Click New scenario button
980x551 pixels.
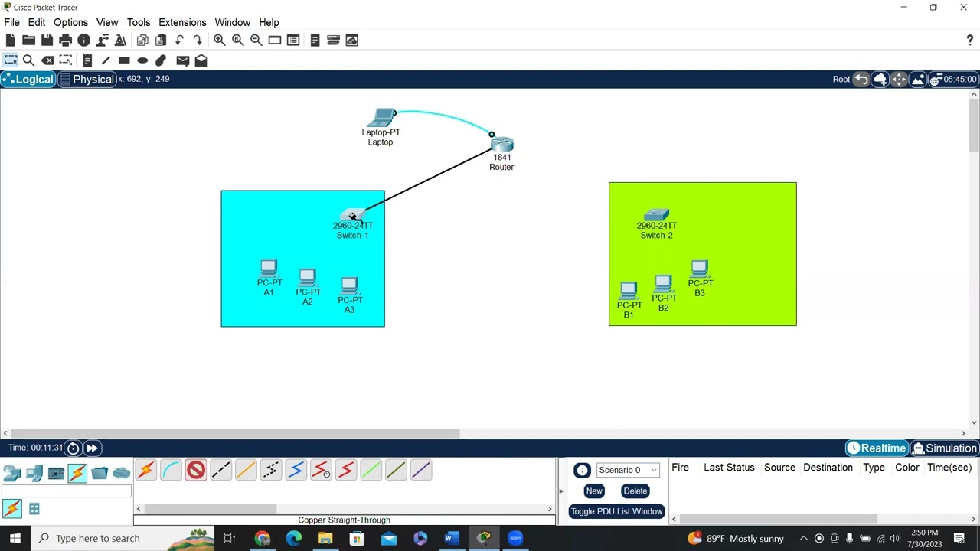pyautogui.click(x=594, y=491)
